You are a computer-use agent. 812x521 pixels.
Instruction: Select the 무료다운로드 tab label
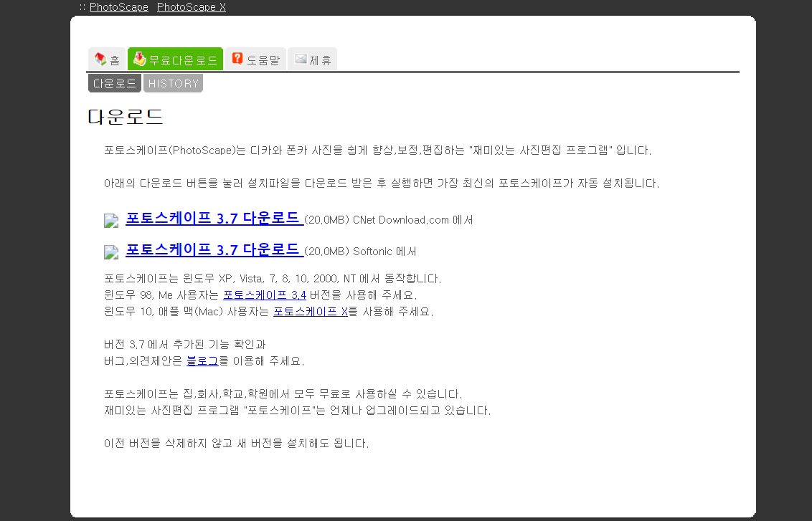[184, 60]
